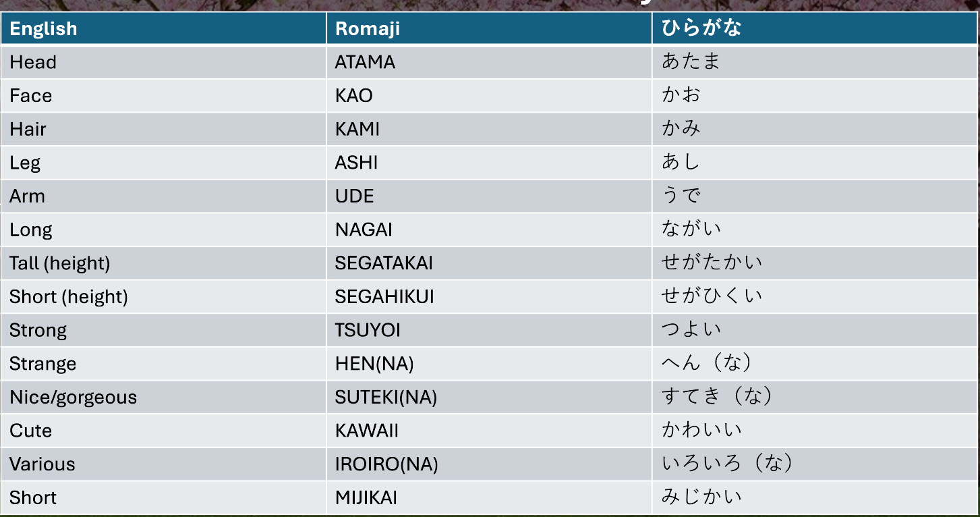This screenshot has width=980, height=517.
Task: Select the Tall (height) cell
Action: point(59,263)
